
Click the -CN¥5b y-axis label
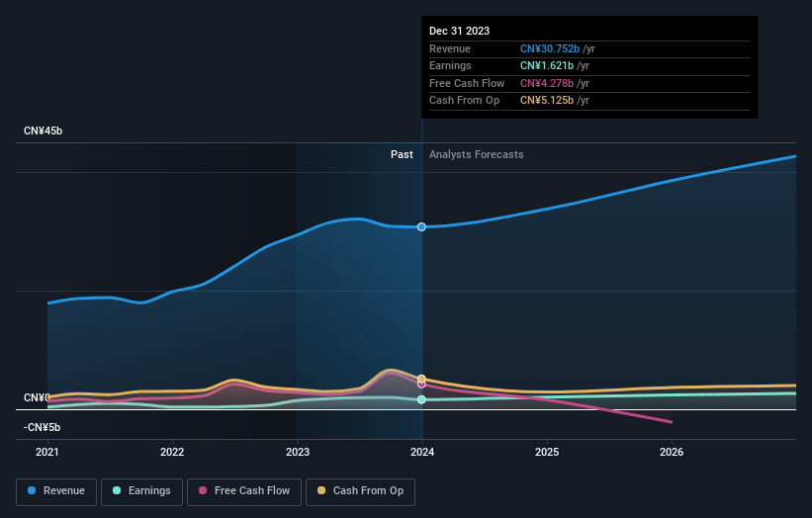pos(42,427)
